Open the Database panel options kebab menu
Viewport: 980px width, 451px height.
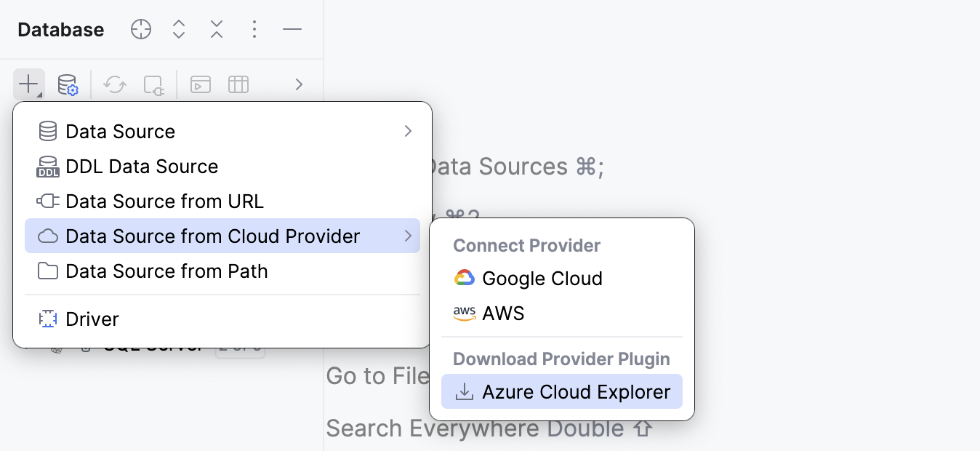click(254, 29)
